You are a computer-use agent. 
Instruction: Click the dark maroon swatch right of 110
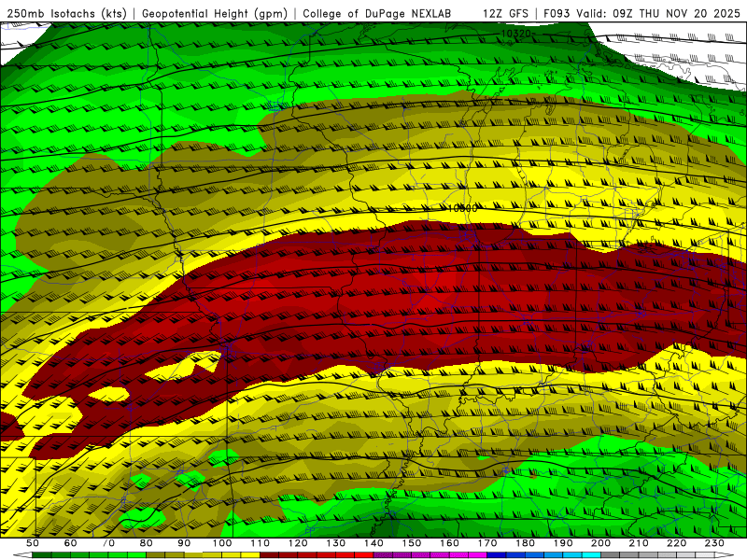coord(270,555)
